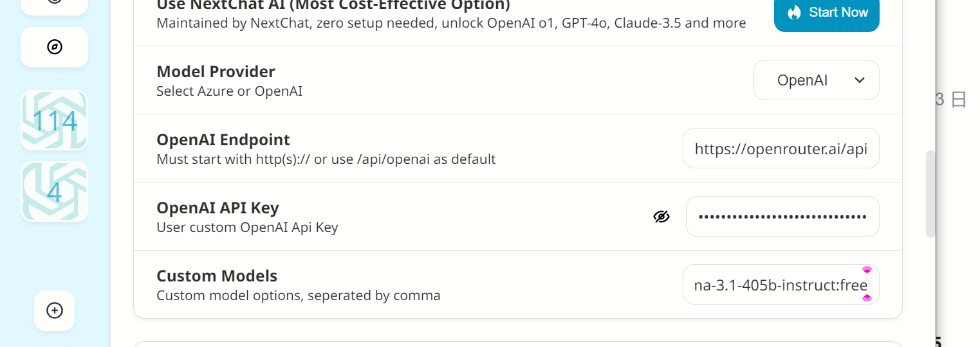
Task: Click the Model Provider label
Action: point(216,71)
